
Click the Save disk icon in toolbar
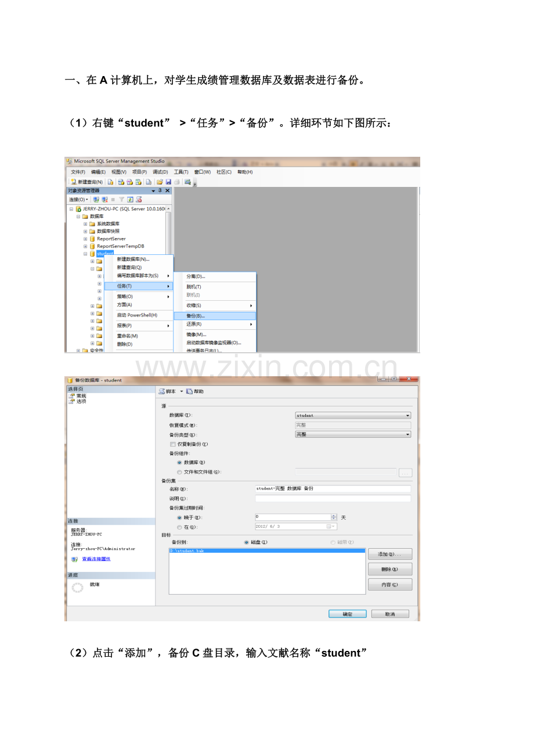[168, 182]
